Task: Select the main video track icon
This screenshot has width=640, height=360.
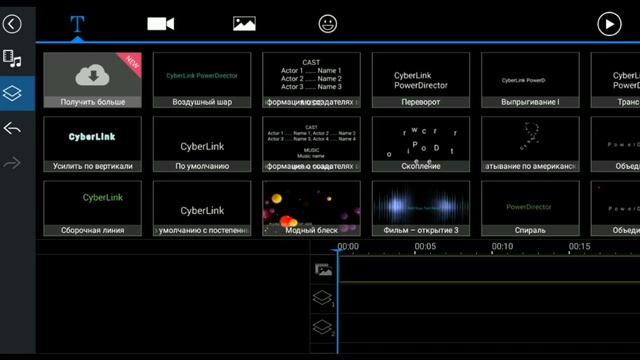Action: (323, 270)
